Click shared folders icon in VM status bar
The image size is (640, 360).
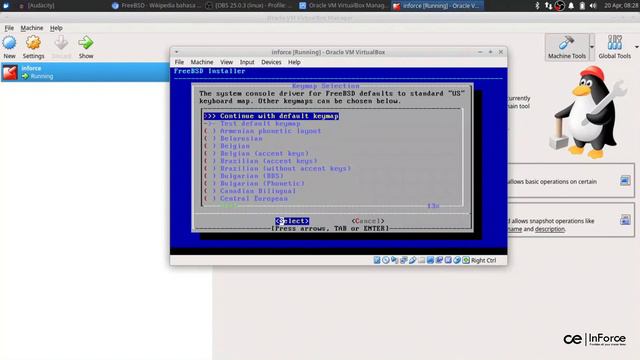pos(421,260)
